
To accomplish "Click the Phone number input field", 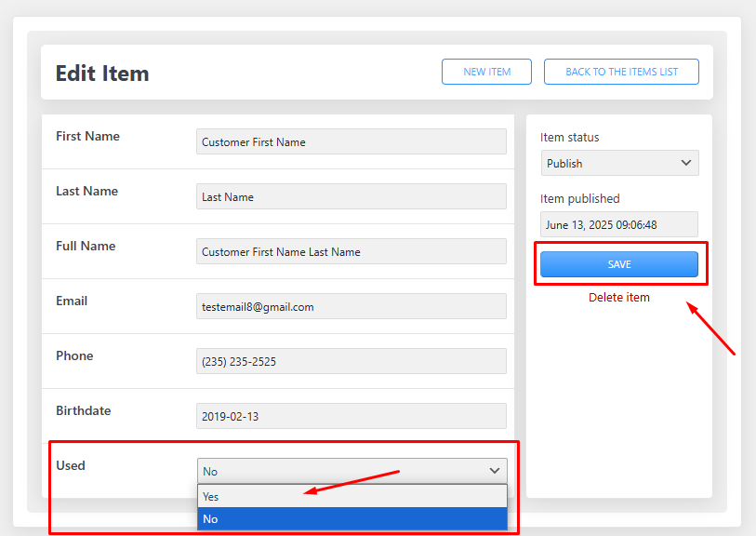I will [x=351, y=362].
